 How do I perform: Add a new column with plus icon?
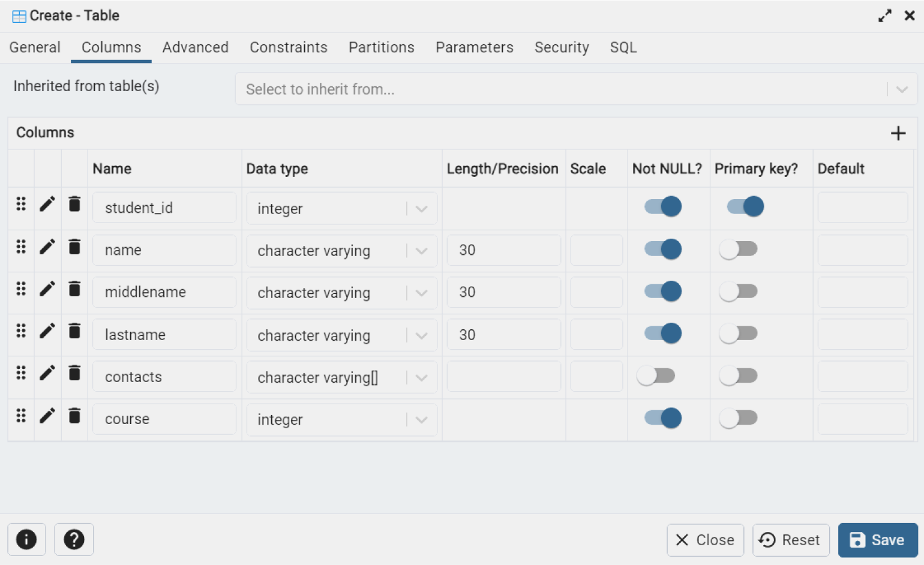898,133
